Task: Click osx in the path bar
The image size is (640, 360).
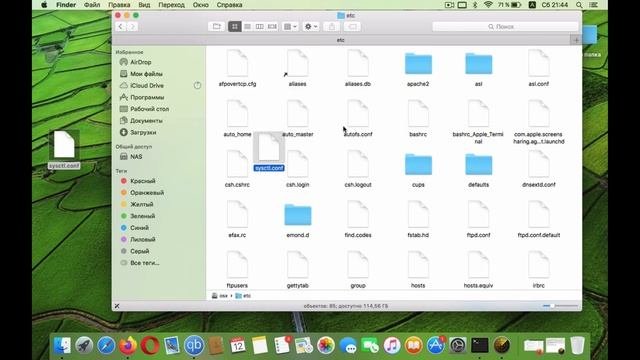Action: 220,296
